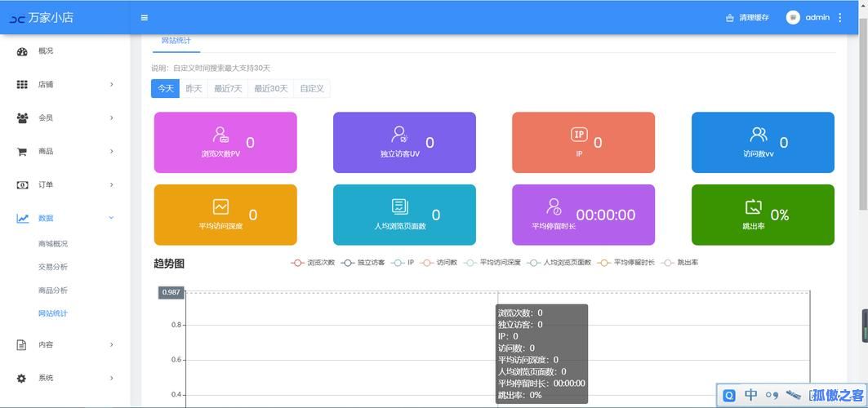Click the Q input method icon
This screenshot has height=408, width=868.
tap(730, 395)
